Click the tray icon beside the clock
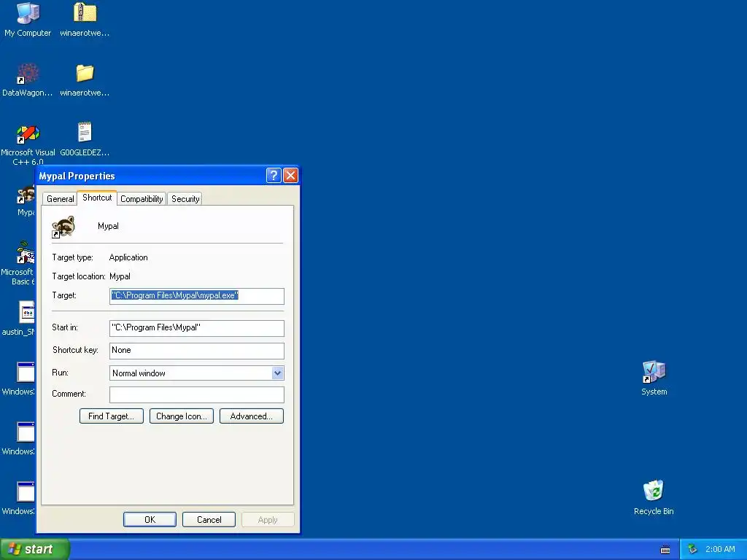747x560 pixels. (x=693, y=550)
